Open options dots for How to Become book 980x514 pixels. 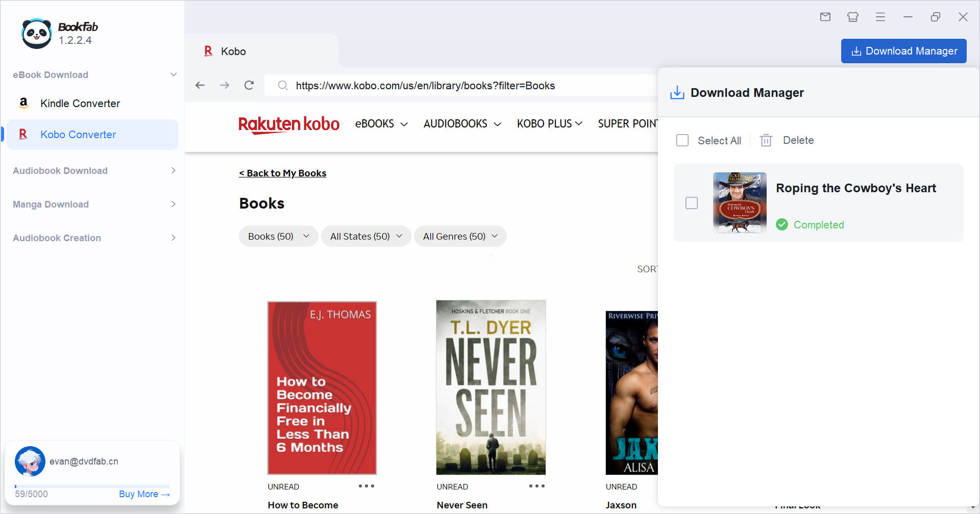(x=366, y=486)
